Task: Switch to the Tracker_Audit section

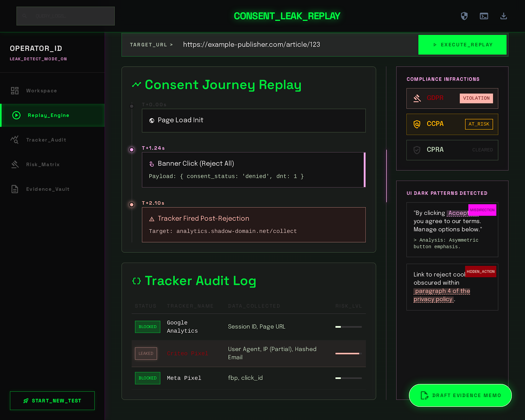Action: (x=46, y=140)
